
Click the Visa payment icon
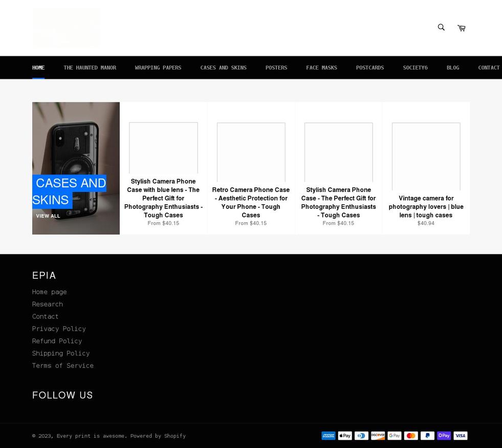tap(460, 436)
